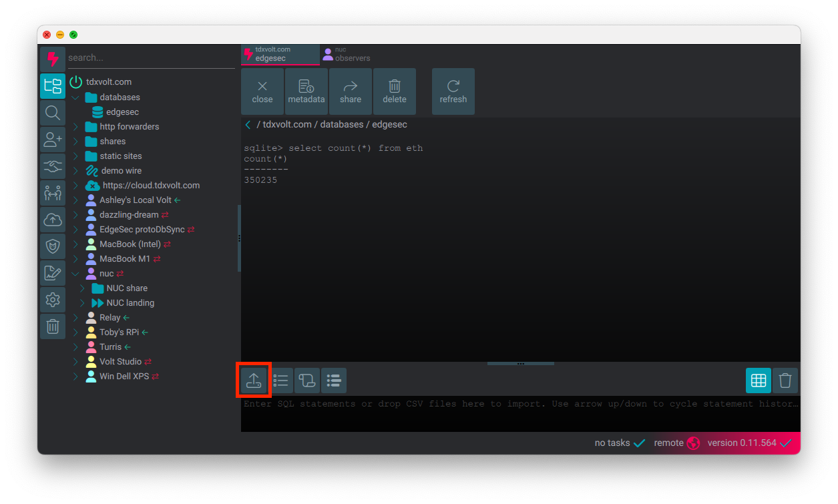The width and height of the screenshot is (838, 504).
Task: Switch to the edgesec tab
Action: coord(280,54)
